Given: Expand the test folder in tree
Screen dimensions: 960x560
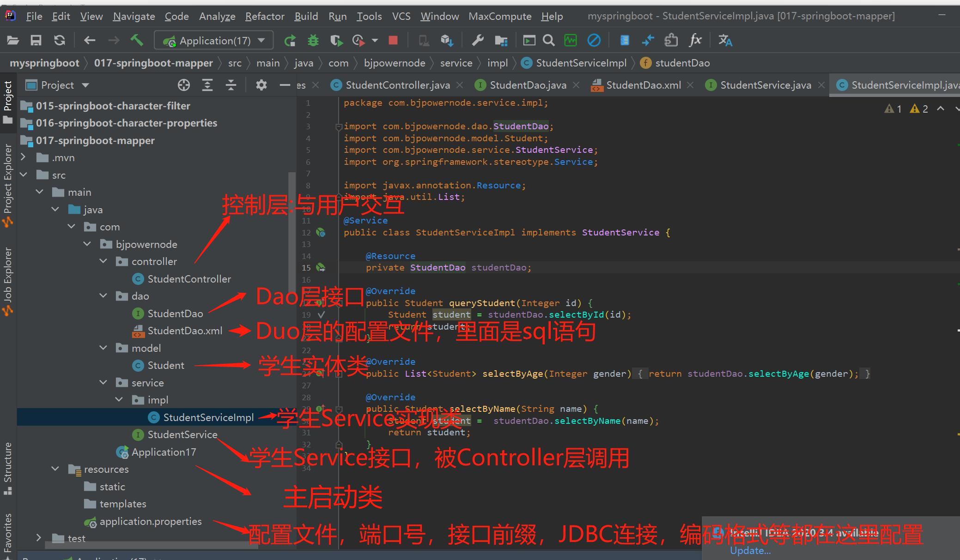Looking at the screenshot, I should pos(39,538).
